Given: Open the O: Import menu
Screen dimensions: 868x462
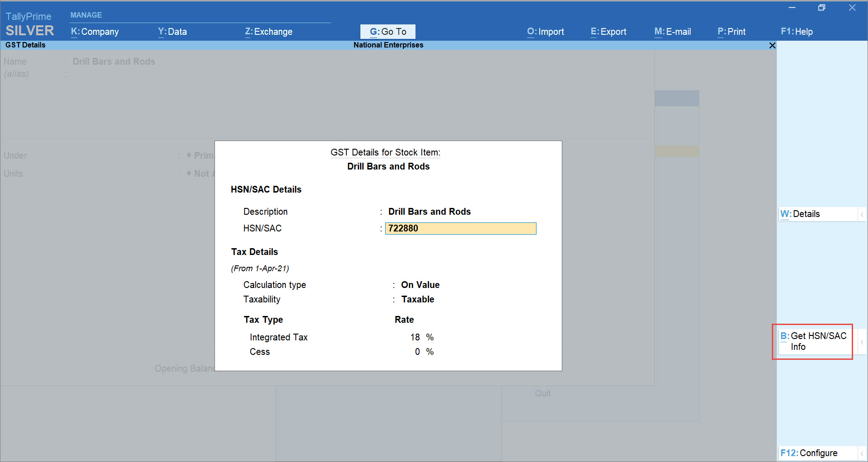Looking at the screenshot, I should [546, 32].
